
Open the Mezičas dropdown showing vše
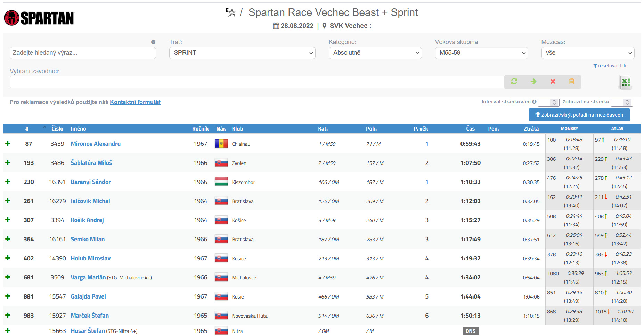(x=588, y=53)
